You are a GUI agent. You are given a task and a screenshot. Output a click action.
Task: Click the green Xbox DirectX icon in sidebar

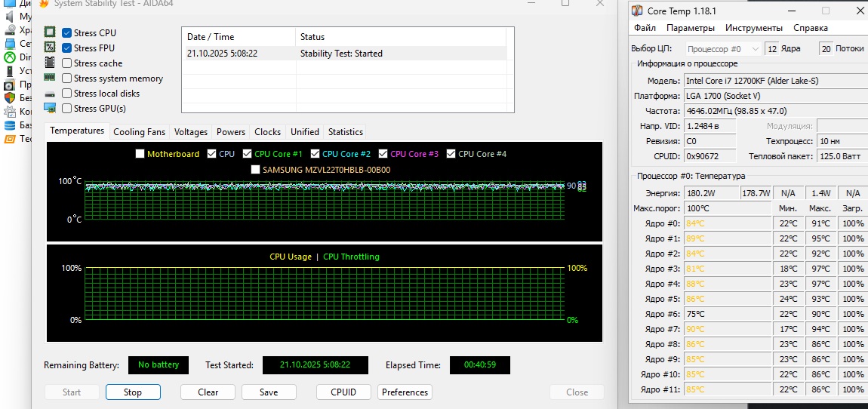click(x=10, y=57)
